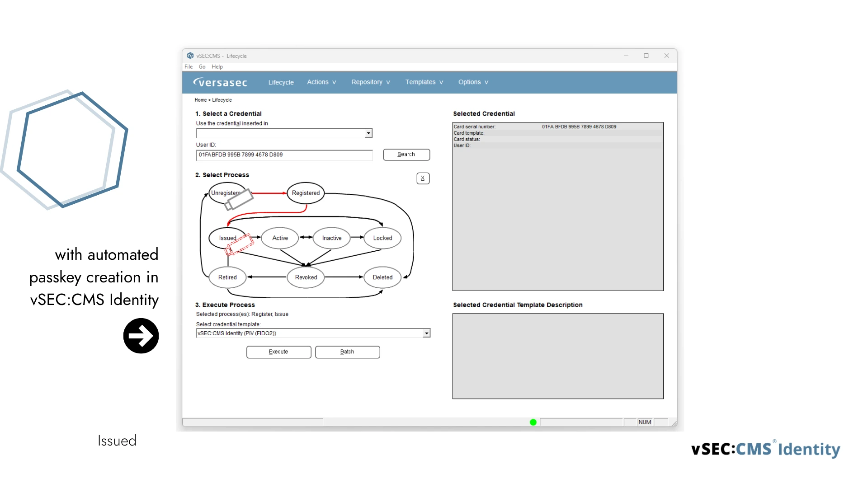Expand the Options dropdown menu
The width and height of the screenshot is (868, 488).
(473, 82)
